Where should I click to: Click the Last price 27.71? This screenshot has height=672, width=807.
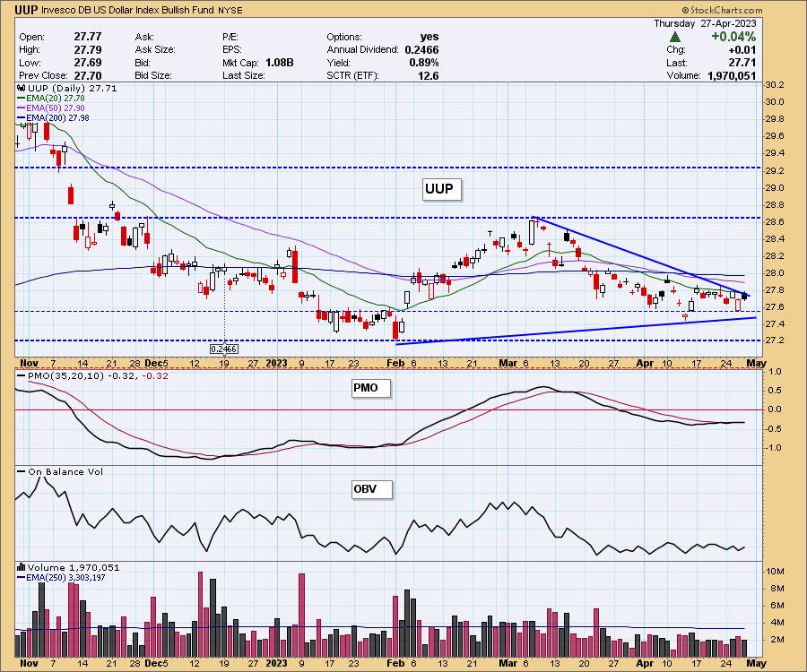742,63
